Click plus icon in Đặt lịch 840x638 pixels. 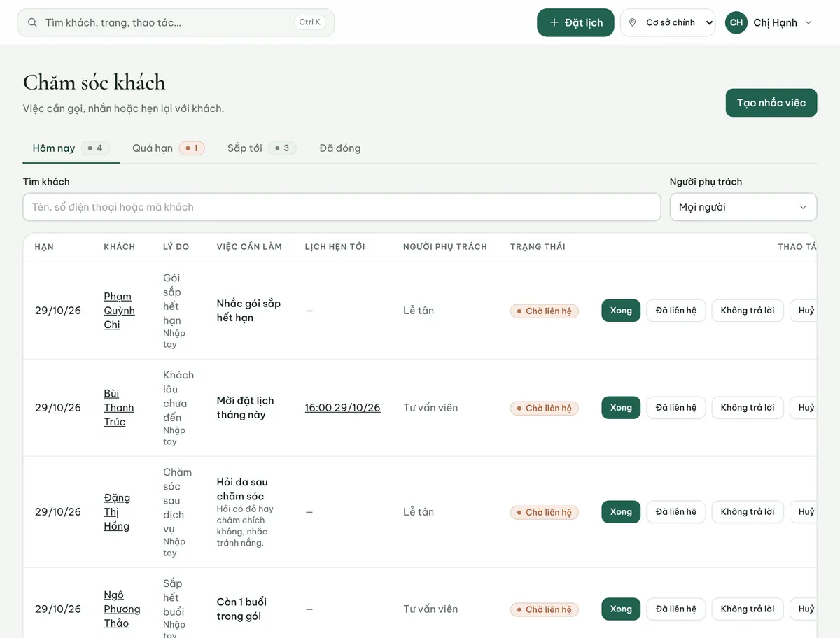coord(554,22)
